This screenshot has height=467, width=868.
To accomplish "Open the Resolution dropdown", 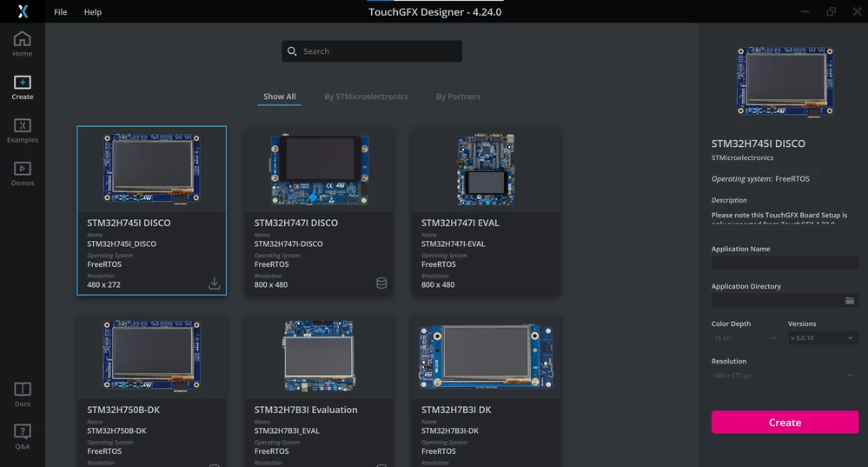I will point(785,375).
